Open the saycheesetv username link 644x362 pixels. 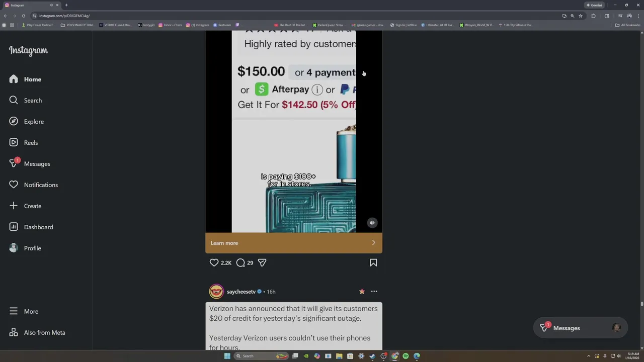(241, 292)
